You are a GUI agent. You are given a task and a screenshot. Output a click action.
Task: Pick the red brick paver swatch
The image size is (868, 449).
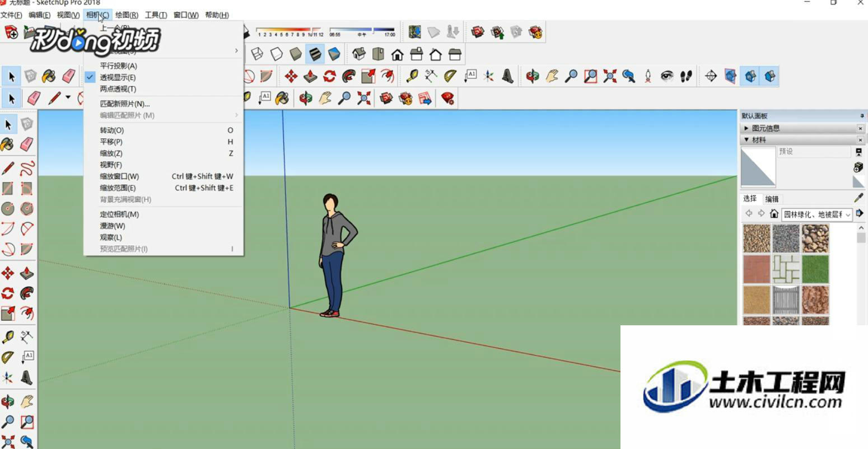point(757,269)
